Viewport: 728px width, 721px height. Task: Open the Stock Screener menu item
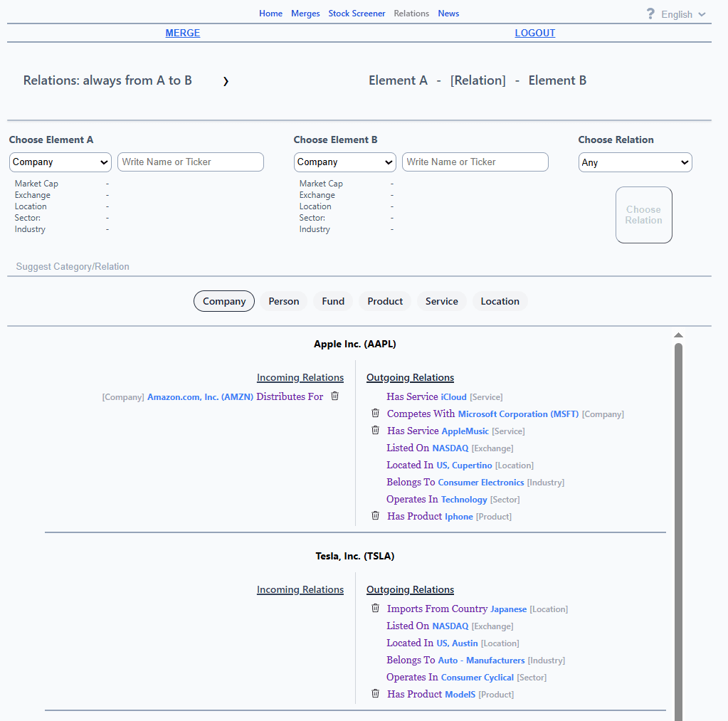[357, 14]
